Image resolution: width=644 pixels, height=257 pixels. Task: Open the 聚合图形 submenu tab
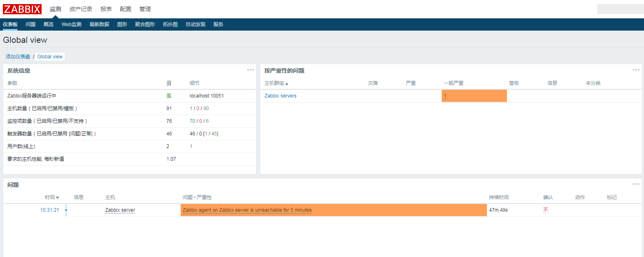145,24
